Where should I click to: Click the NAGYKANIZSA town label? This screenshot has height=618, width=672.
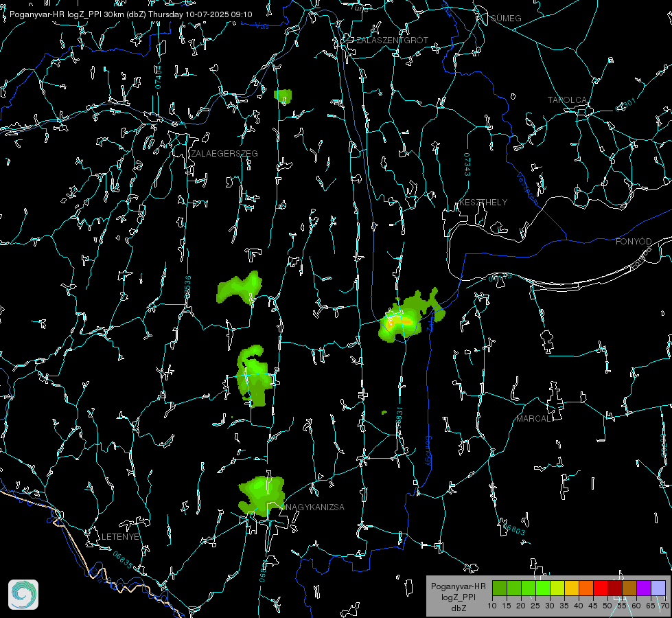pyautogui.click(x=315, y=507)
